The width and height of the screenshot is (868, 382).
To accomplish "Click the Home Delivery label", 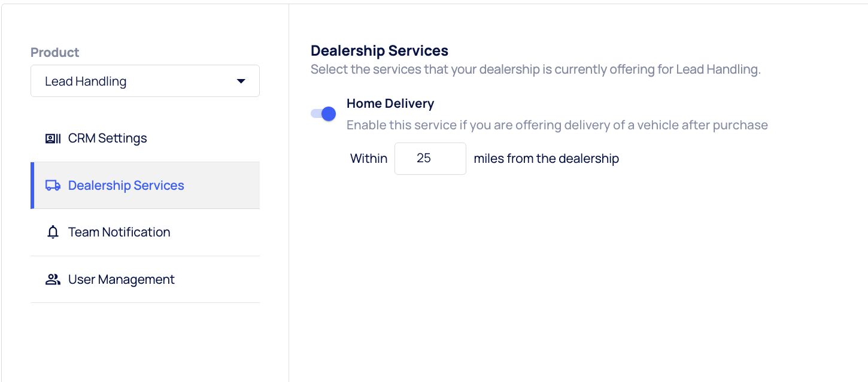I will pyautogui.click(x=390, y=104).
